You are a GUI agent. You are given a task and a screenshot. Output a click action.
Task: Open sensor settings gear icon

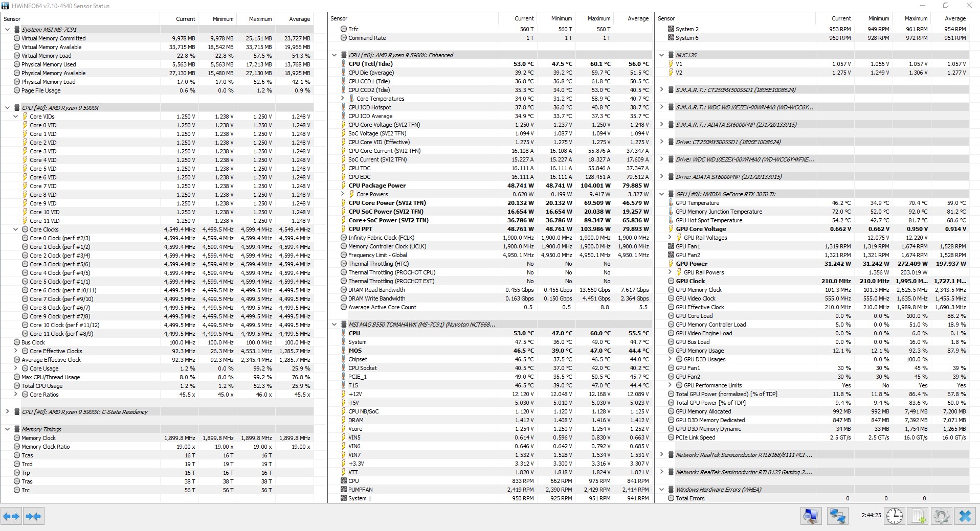(x=942, y=516)
